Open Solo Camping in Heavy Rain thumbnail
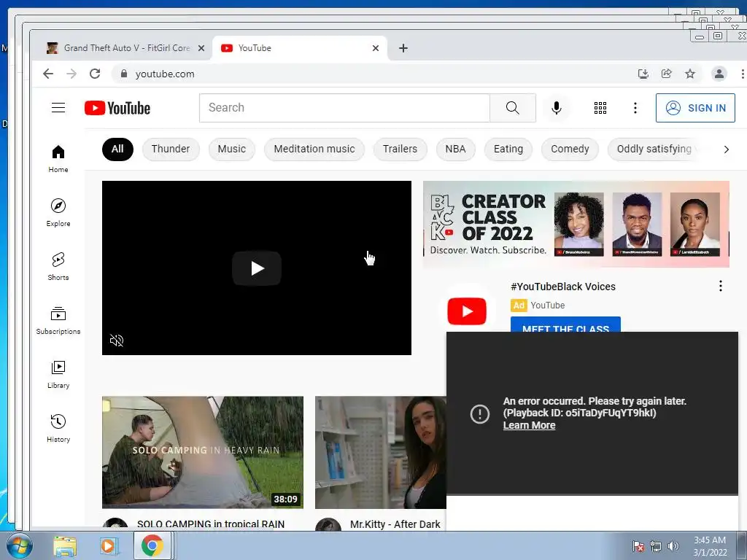This screenshot has height=560, width=747. [x=203, y=452]
